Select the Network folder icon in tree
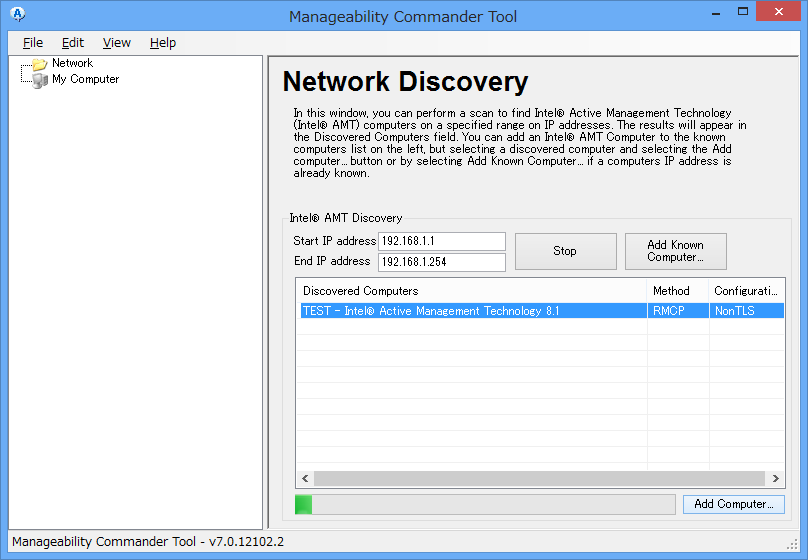This screenshot has width=808, height=560. click(x=40, y=64)
